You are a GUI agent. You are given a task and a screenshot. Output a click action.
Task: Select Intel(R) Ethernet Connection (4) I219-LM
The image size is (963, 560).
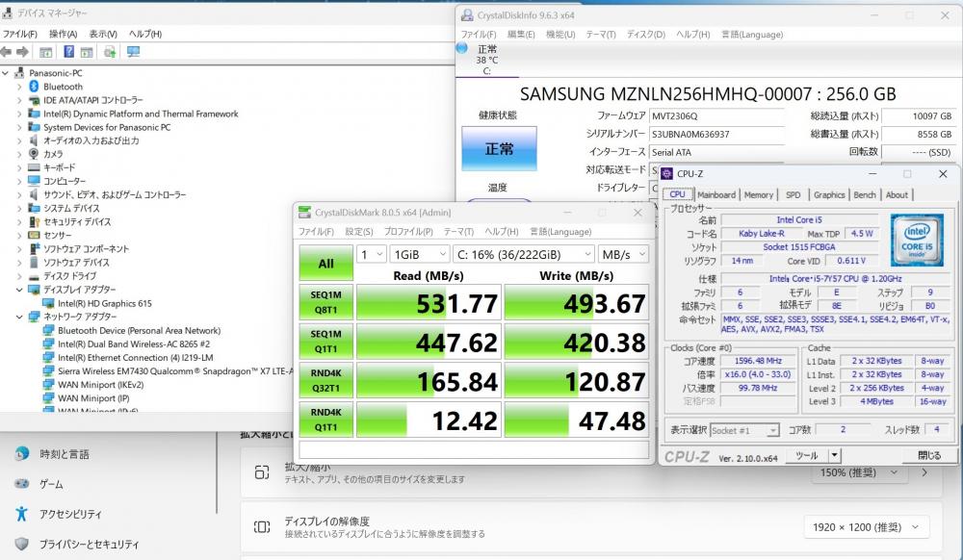pos(135,358)
